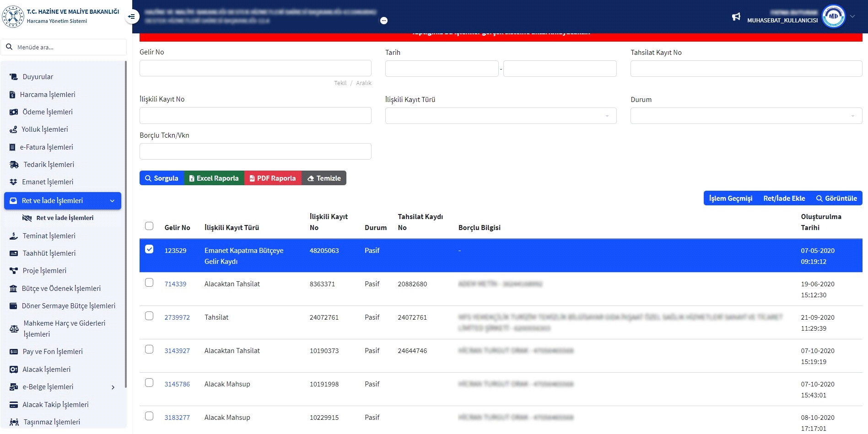The height and width of the screenshot is (434, 868).
Task: Click the Tedarik İşlemleri truck icon
Action: (x=14, y=165)
